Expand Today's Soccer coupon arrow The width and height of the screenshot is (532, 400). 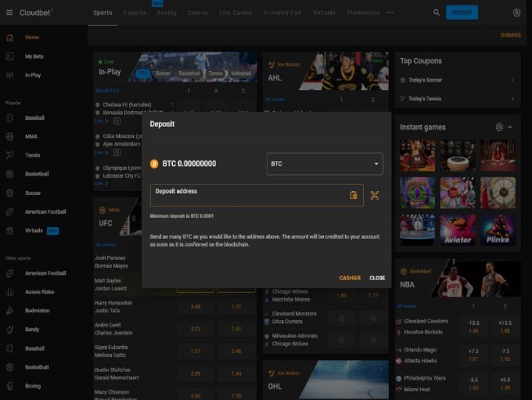[x=512, y=80]
